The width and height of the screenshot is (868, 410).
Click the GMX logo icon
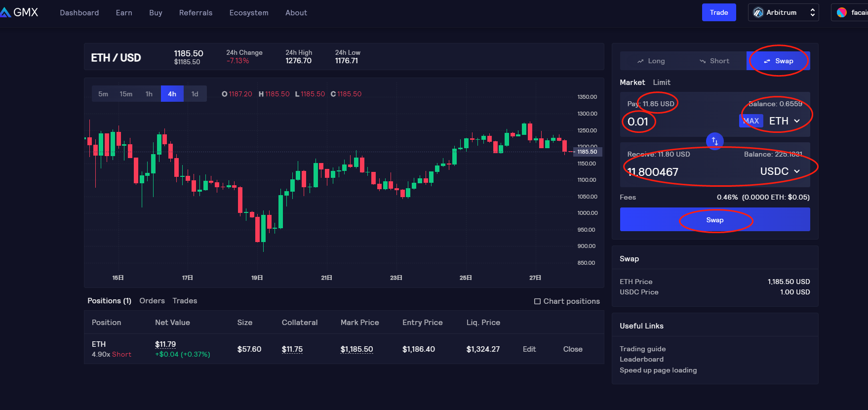pyautogui.click(x=6, y=12)
